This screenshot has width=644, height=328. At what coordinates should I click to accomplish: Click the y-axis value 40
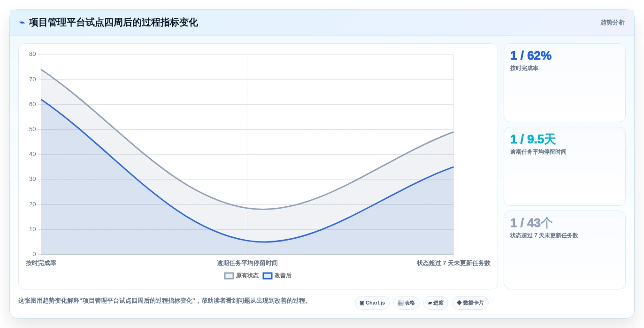pyautogui.click(x=32, y=154)
